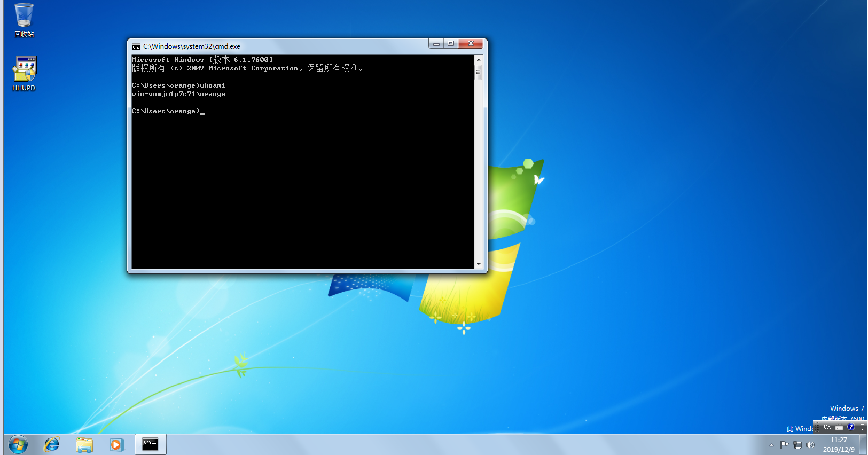This screenshot has height=455, width=868.
Task: Open the Windows Start menu orb
Action: pyautogui.click(x=18, y=444)
